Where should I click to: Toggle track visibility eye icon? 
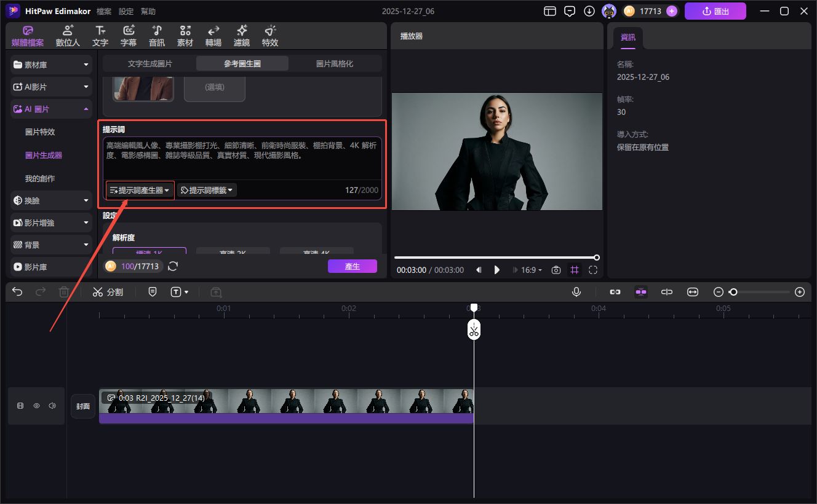tap(36, 406)
